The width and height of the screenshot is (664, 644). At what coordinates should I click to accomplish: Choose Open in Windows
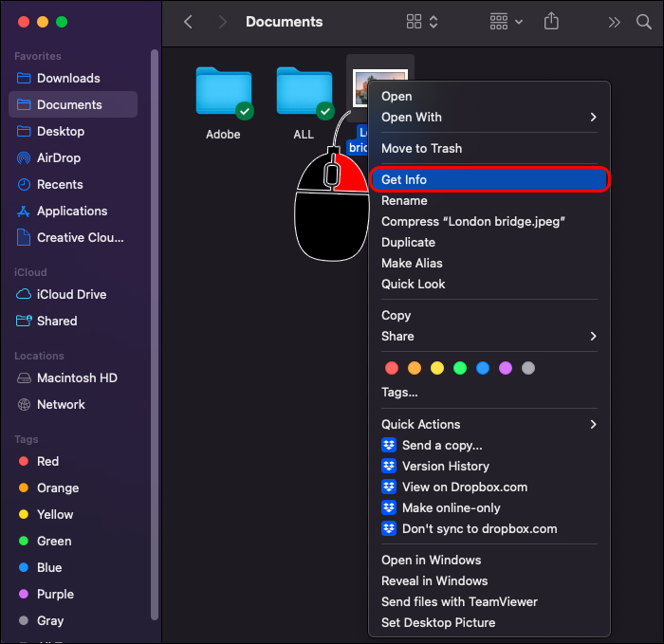pyautogui.click(x=489, y=560)
